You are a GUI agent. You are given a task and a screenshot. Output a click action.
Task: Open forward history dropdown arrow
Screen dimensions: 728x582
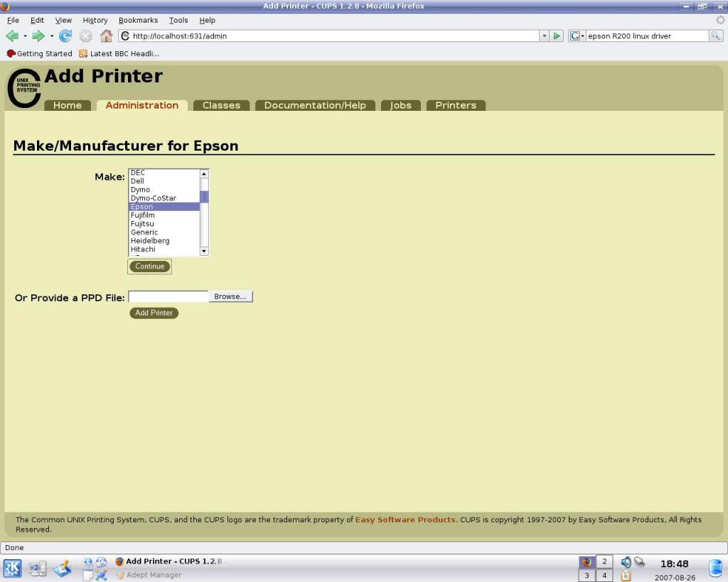51,36
